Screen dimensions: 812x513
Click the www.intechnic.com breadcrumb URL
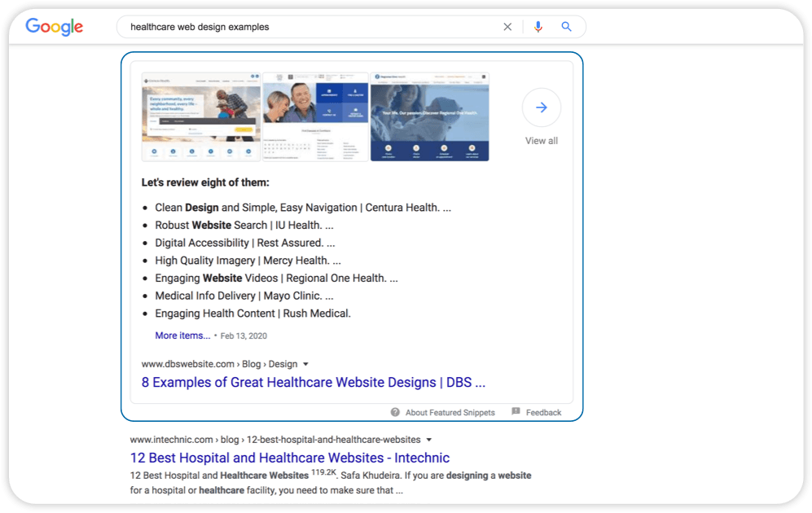275,440
